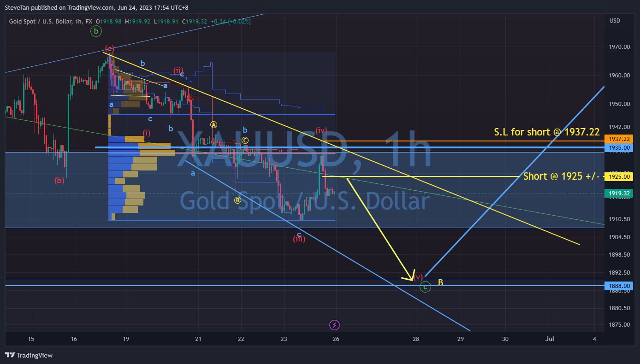The height and width of the screenshot is (364, 640).
Task: Click the date 15 on the time axis
Action: pyautogui.click(x=31, y=339)
